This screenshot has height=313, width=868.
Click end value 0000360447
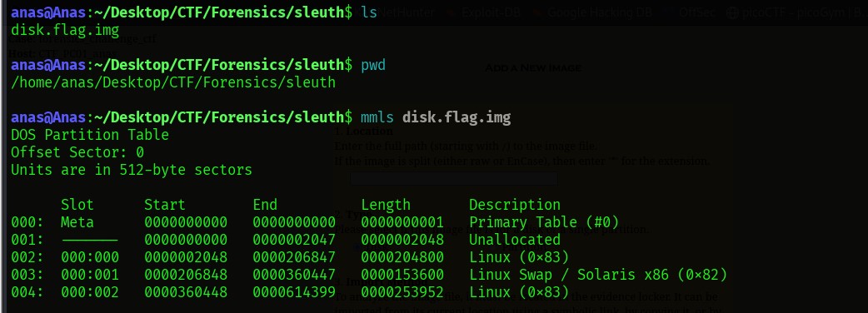pos(294,275)
